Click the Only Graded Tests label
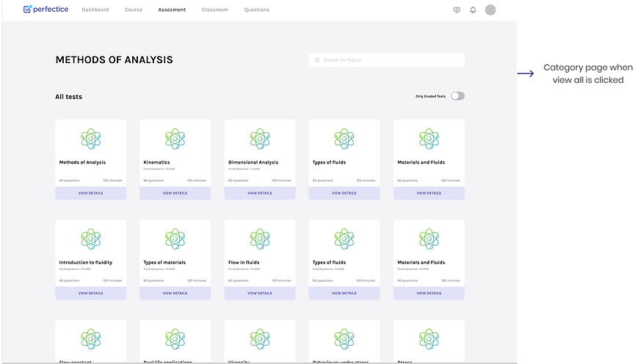Screen dimensions: 643x364 pos(430,96)
